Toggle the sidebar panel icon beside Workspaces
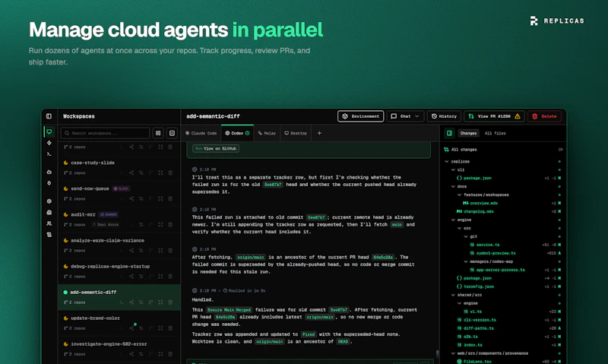608x364 pixels. [49, 116]
